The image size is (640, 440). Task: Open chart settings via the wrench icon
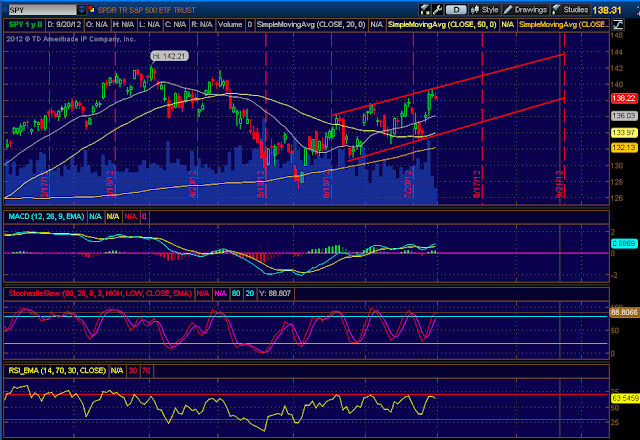438,10
